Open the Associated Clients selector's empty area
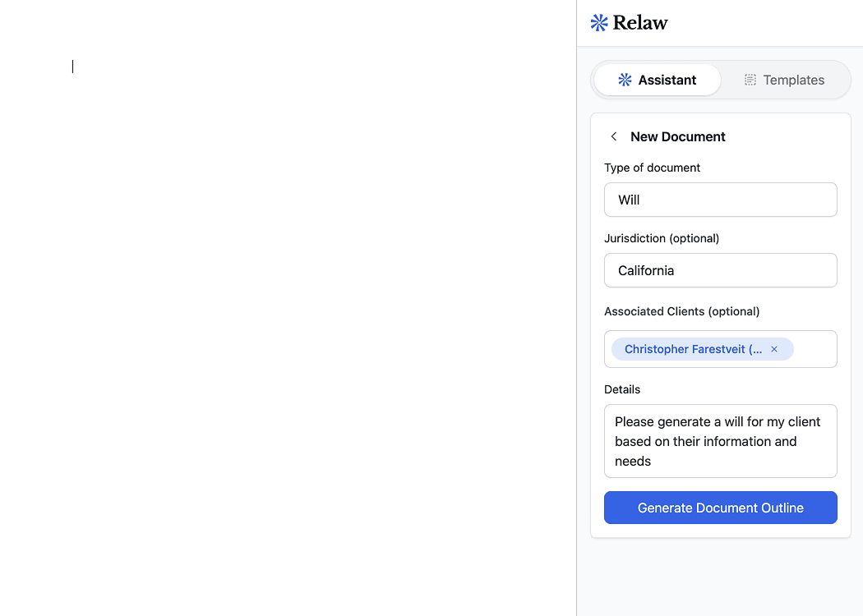This screenshot has height=616, width=863. (815, 349)
